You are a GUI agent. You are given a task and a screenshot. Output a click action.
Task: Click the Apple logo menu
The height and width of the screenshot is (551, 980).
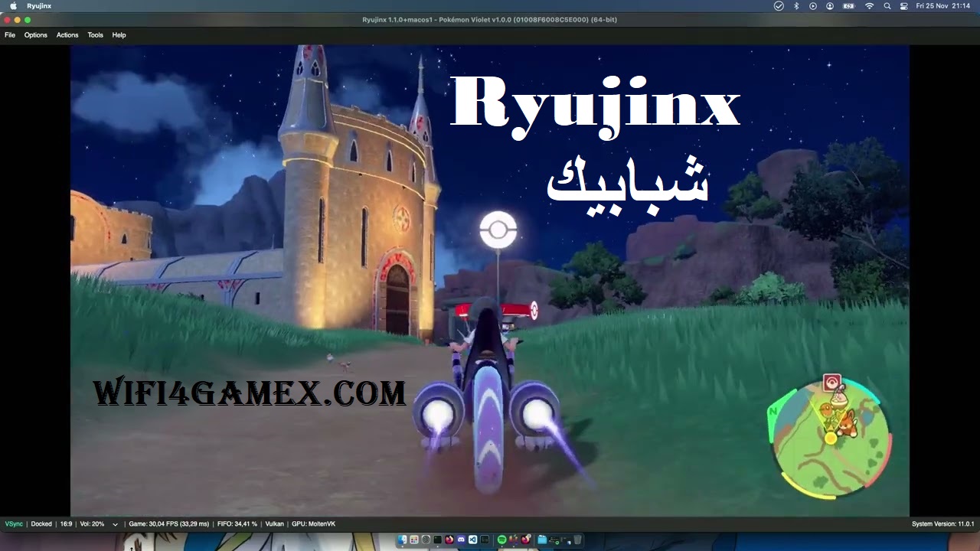pyautogui.click(x=13, y=6)
